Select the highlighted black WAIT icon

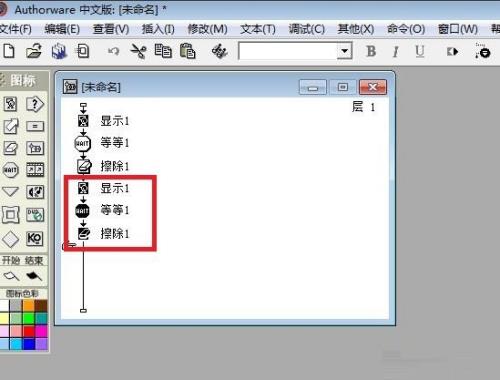point(82,211)
